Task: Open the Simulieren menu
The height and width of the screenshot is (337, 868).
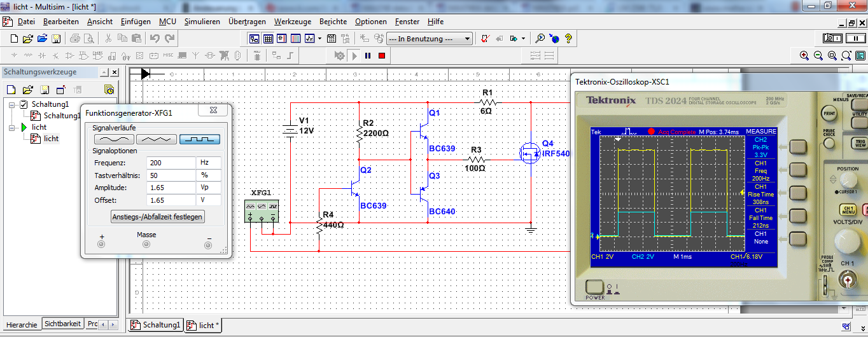Action: pyautogui.click(x=202, y=22)
